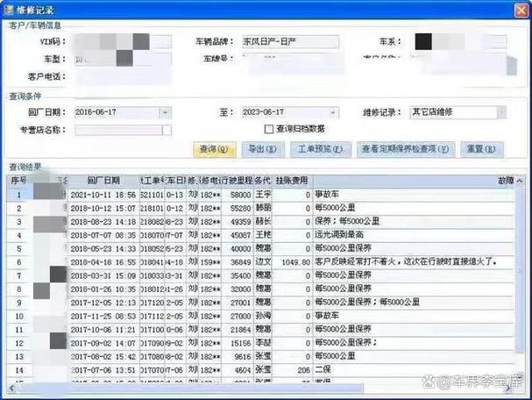This screenshot has width=532, height=400.
Task: Click mileage cell 45087
Action: pyautogui.click(x=238, y=235)
